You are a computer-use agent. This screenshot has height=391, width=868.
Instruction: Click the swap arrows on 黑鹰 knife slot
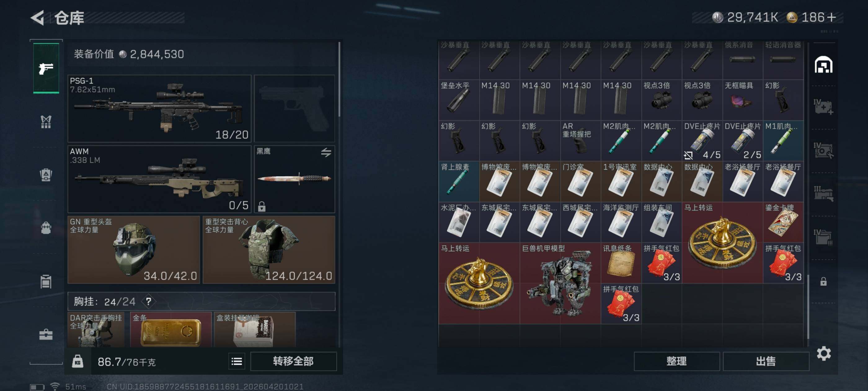tap(326, 152)
